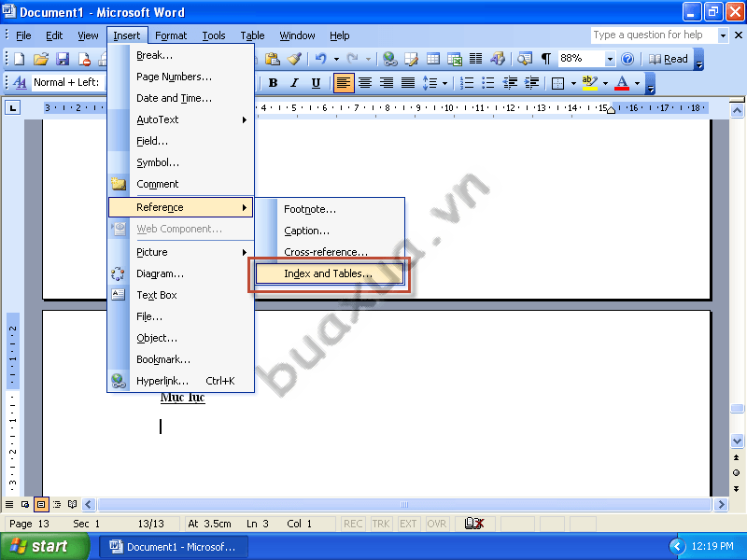This screenshot has width=747, height=560.
Task: Save the document with the floppy disk icon
Action: (x=63, y=59)
